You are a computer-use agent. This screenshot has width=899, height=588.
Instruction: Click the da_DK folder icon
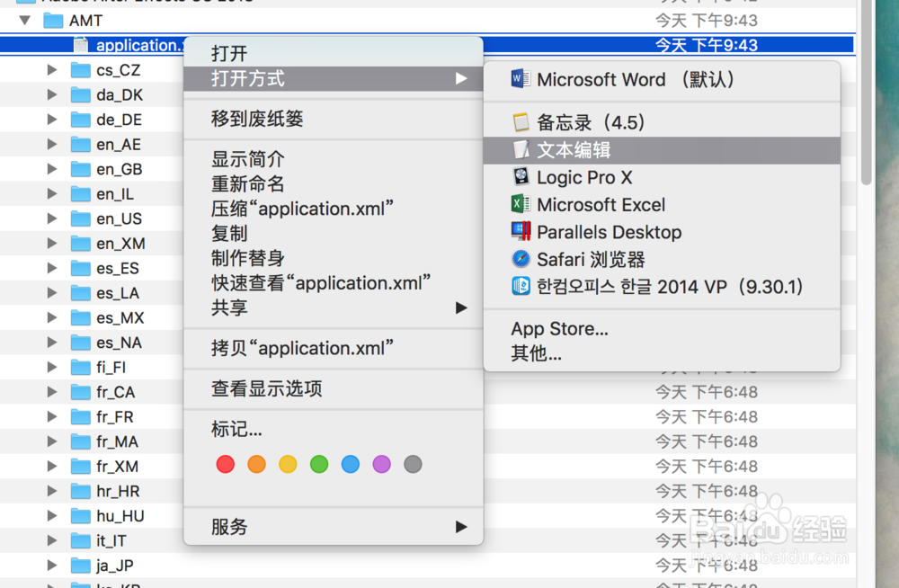[80, 94]
